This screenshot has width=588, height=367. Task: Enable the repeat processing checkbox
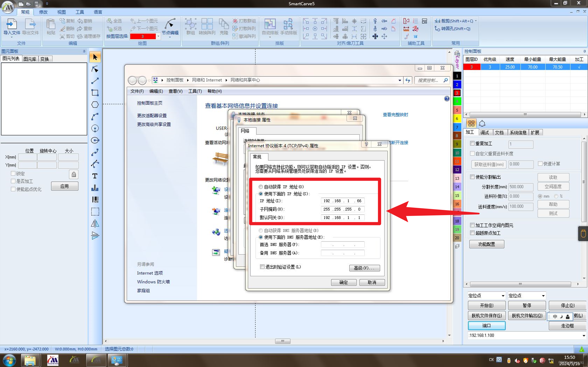(472, 143)
